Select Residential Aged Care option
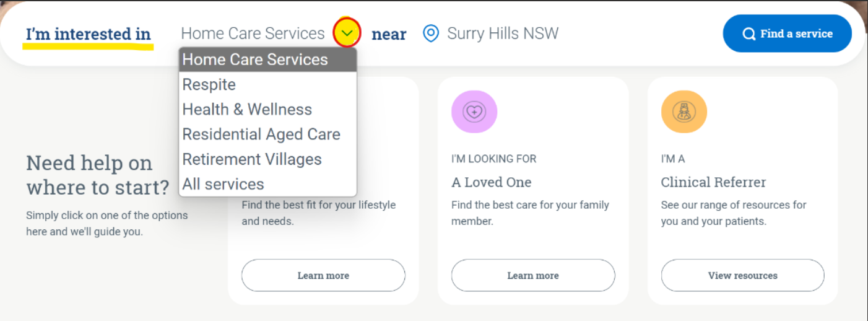Viewport: 868px width, 321px height. point(261,134)
